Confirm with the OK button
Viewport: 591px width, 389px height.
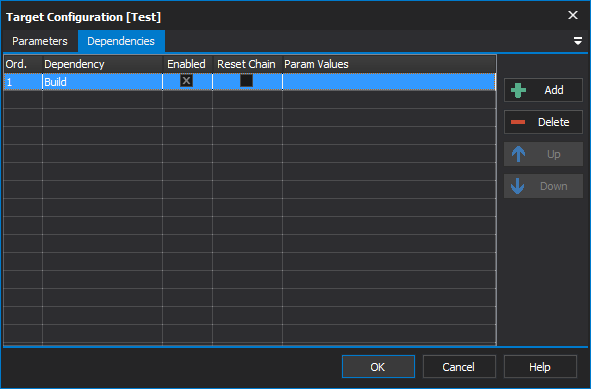tap(378, 367)
